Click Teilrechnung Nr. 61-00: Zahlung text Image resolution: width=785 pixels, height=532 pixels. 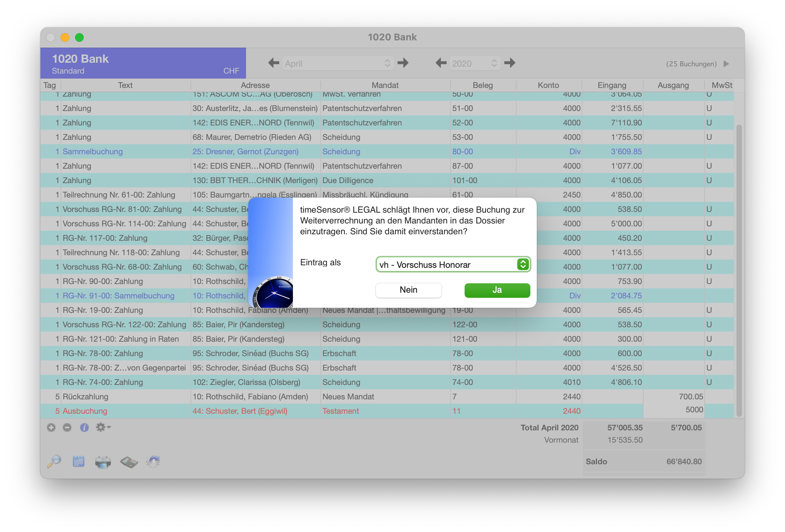click(x=119, y=195)
